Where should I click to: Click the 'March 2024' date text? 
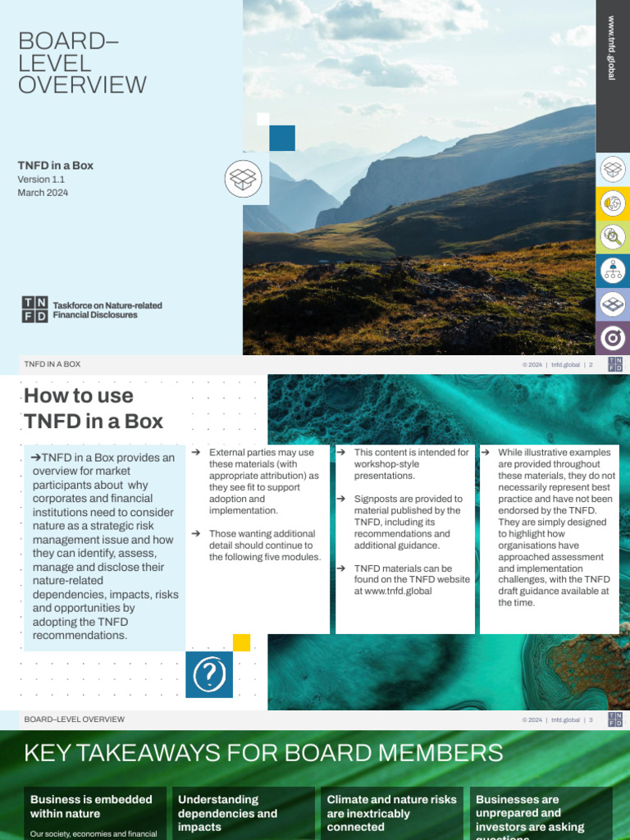pyautogui.click(x=43, y=193)
